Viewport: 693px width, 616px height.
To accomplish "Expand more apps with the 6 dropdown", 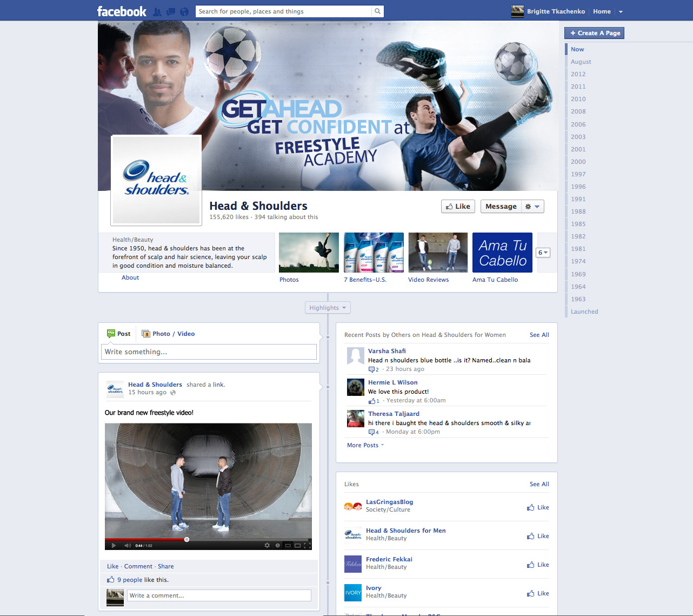I will (543, 253).
